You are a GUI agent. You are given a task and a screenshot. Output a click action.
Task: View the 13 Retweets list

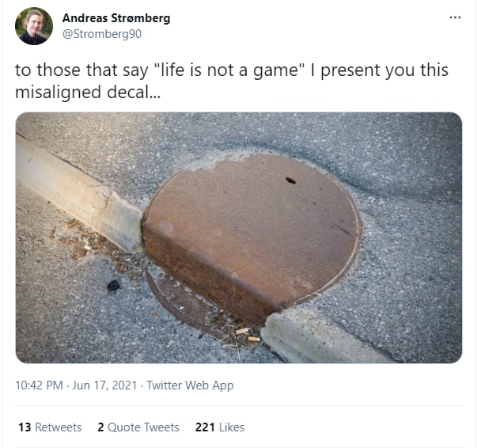(50, 427)
